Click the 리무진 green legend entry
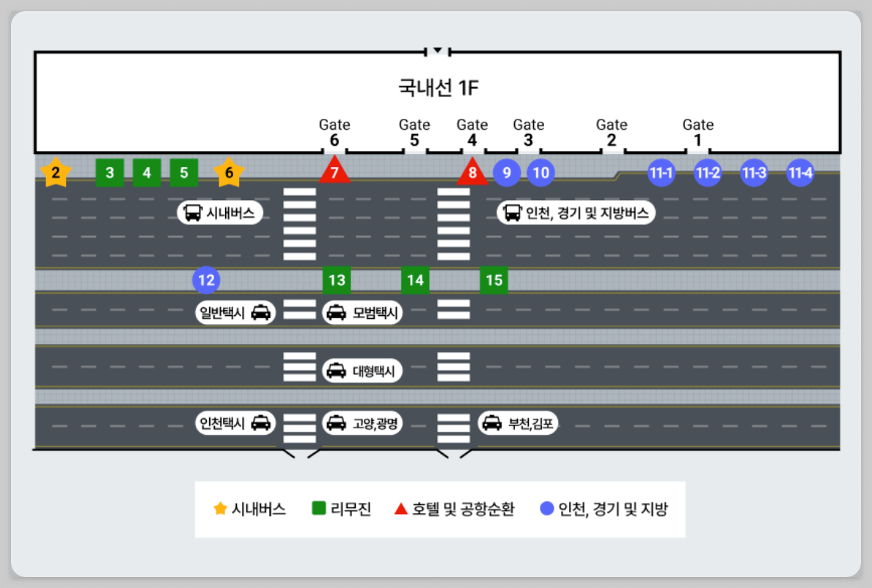Screen dimensions: 872x588 tap(342, 509)
